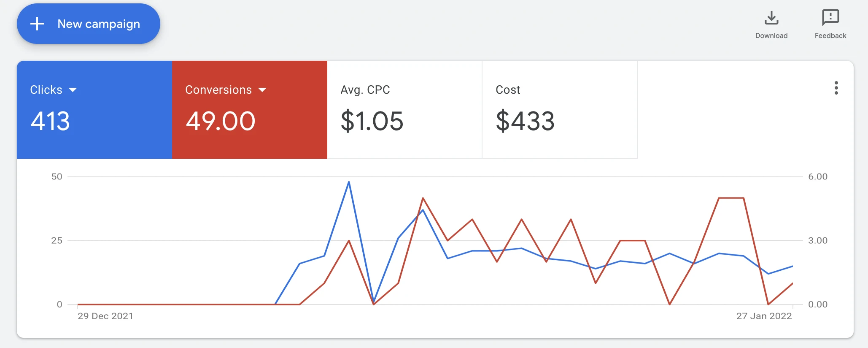Choose the Avg. CPC scorecard
Screen dimensions: 868x348
pyautogui.click(x=404, y=110)
